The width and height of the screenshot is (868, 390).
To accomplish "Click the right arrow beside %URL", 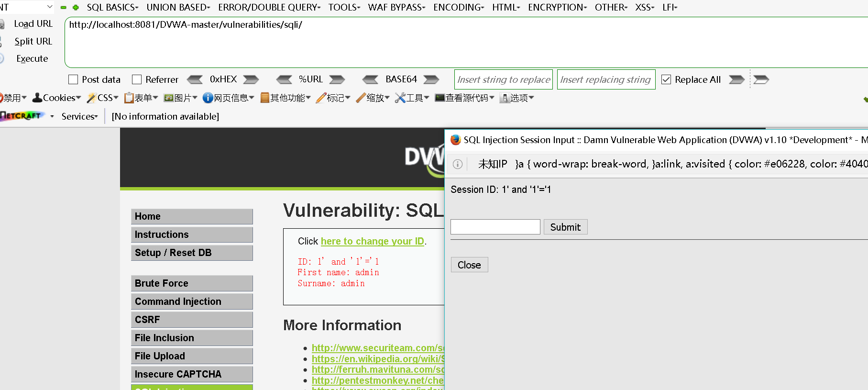I will point(337,79).
